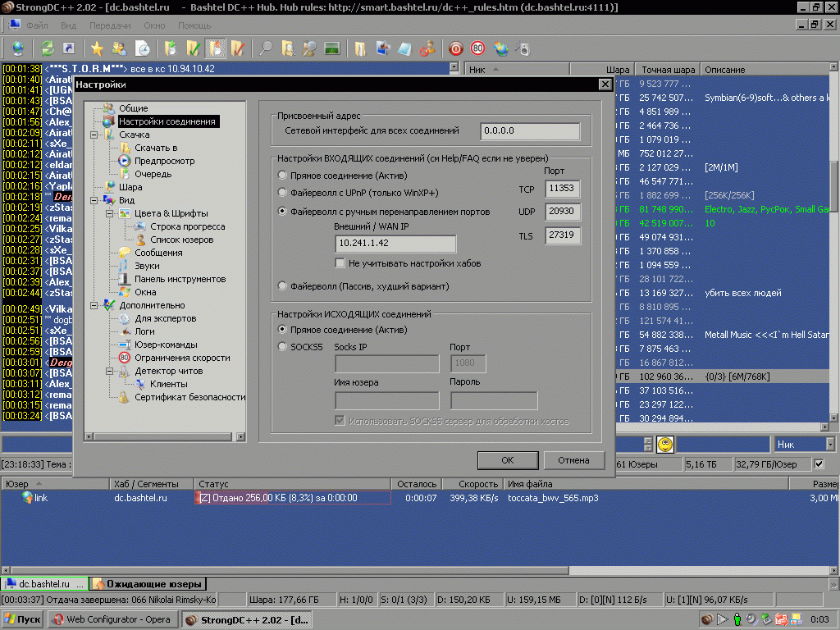
Task: Click Отмена to cancel settings
Action: (573, 460)
